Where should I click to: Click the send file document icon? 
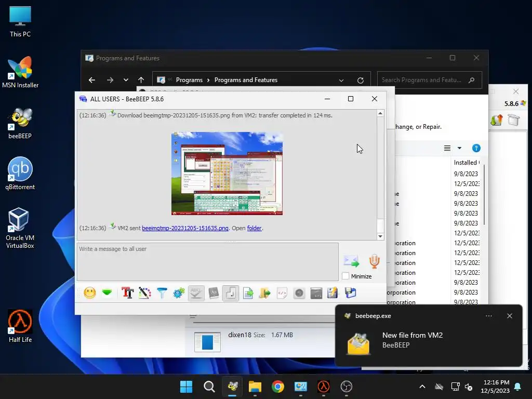248,293
